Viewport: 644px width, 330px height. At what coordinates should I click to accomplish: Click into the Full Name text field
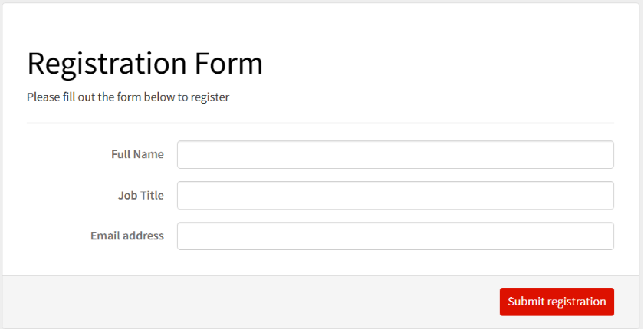pyautogui.click(x=395, y=154)
